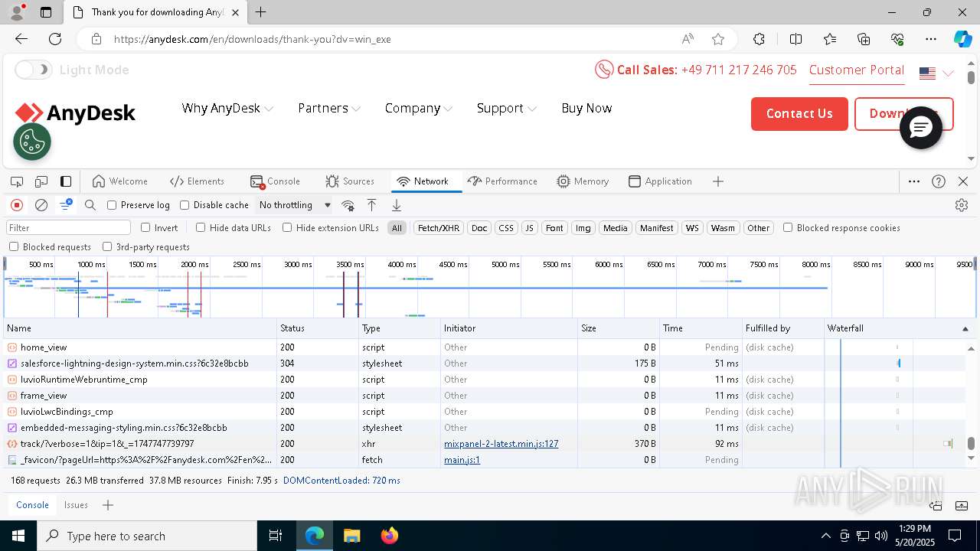
Task: Click Contact Us button
Action: 799,114
